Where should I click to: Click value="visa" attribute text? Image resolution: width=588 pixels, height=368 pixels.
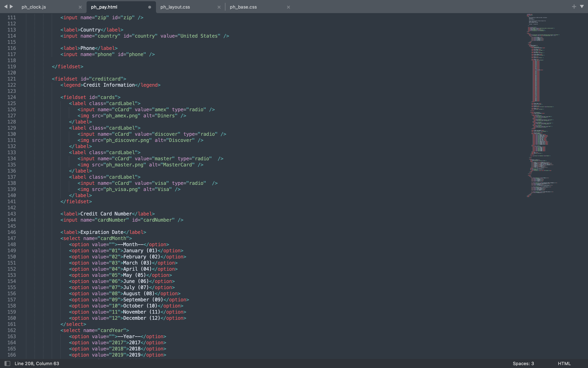(x=152, y=183)
